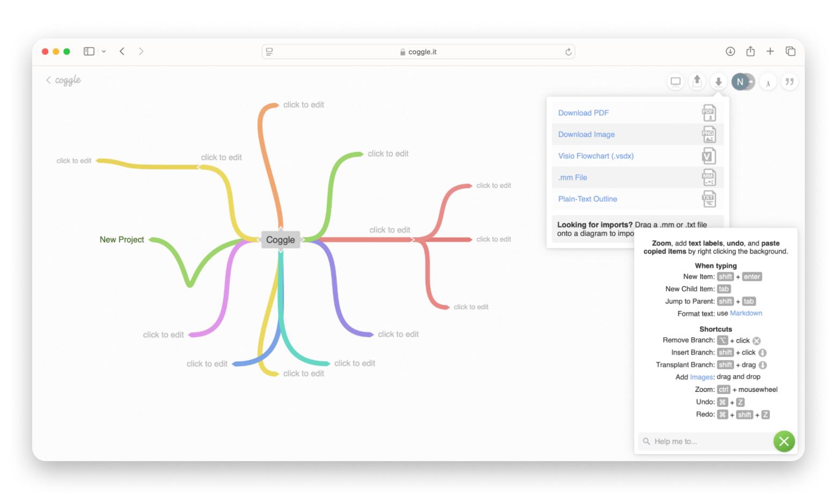This screenshot has width=837, height=504.
Task: Click the PDF file icon
Action: [709, 113]
